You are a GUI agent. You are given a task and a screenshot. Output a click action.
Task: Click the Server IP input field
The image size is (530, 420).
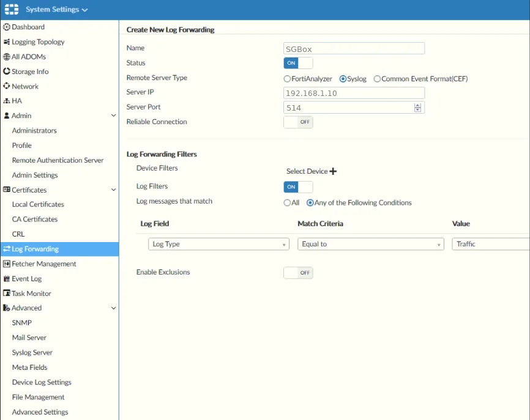(354, 93)
